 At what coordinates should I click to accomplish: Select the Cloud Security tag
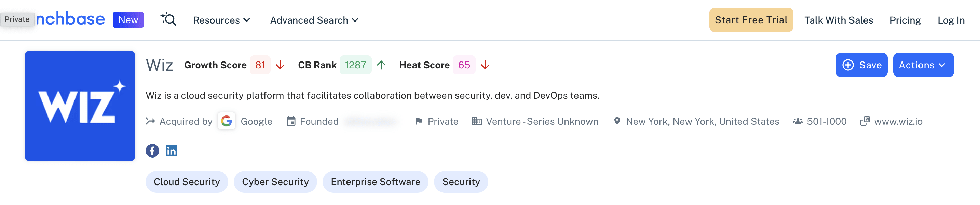point(187,182)
